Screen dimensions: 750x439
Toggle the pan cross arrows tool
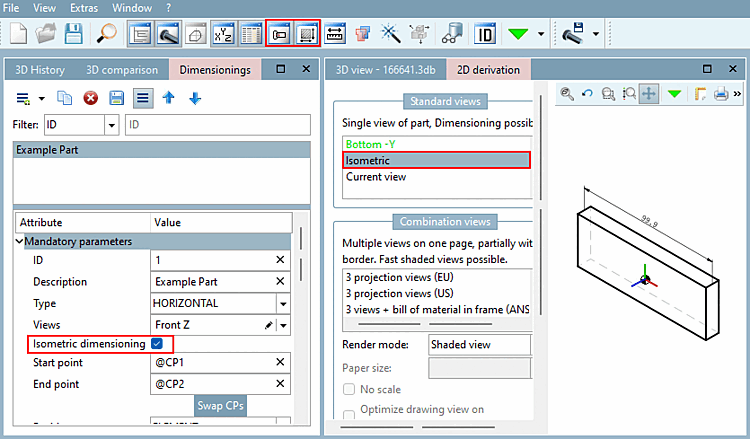[x=649, y=94]
